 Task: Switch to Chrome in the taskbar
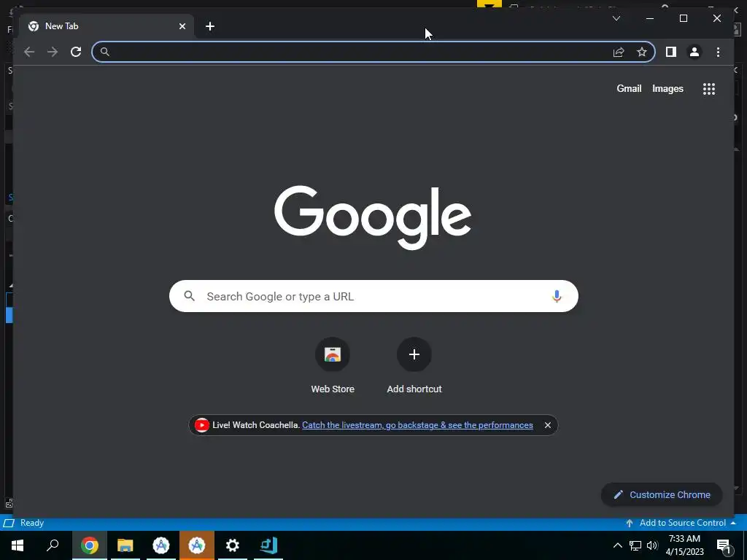click(x=90, y=545)
